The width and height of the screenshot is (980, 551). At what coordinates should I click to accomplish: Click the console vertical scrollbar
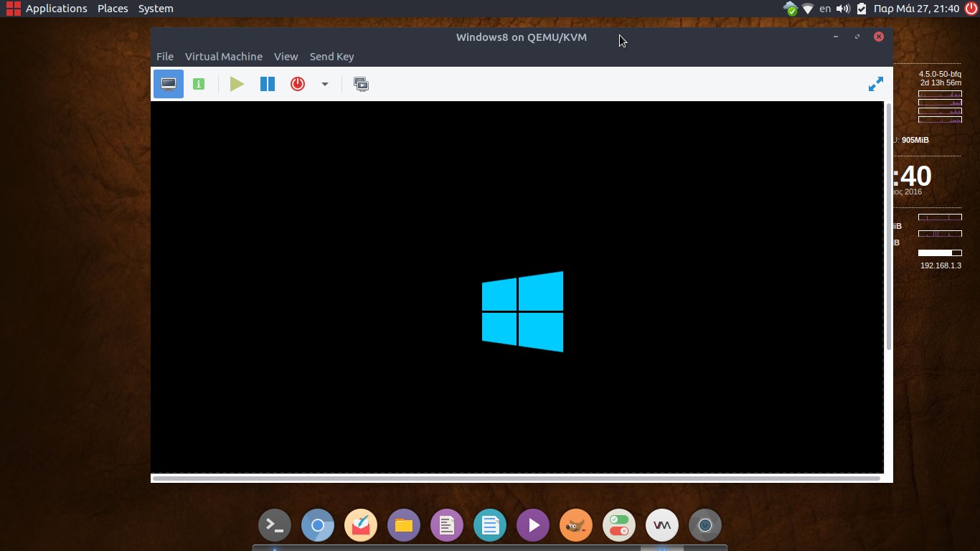point(889,226)
